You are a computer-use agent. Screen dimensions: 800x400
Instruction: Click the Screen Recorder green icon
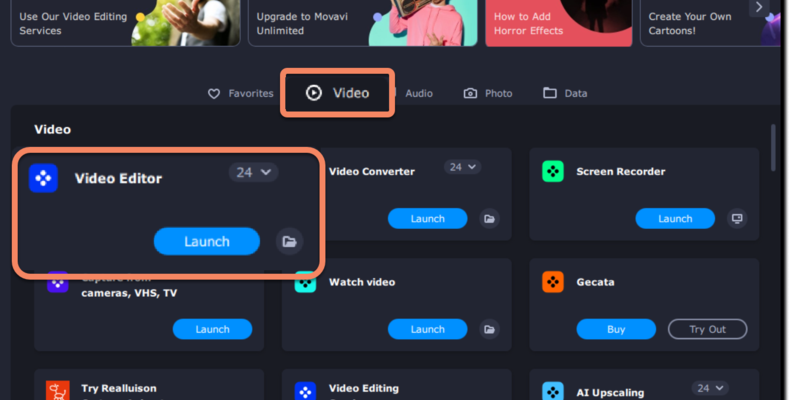tap(553, 171)
